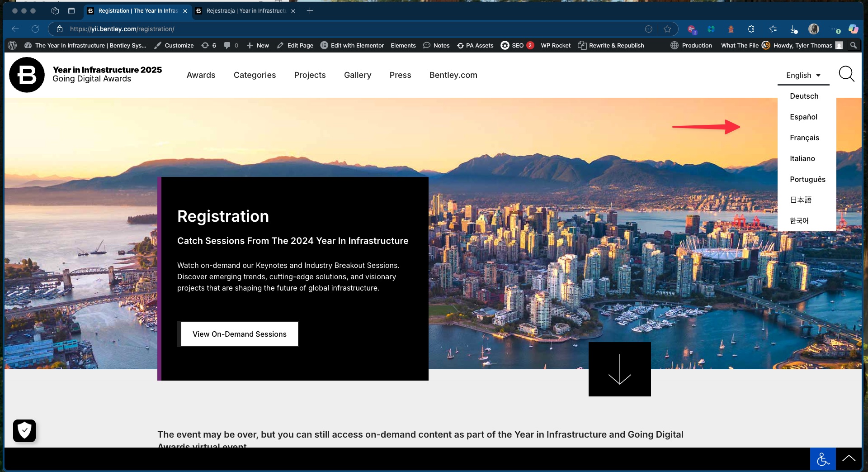The image size is (868, 472).
Task: Select Español language
Action: [803, 117]
